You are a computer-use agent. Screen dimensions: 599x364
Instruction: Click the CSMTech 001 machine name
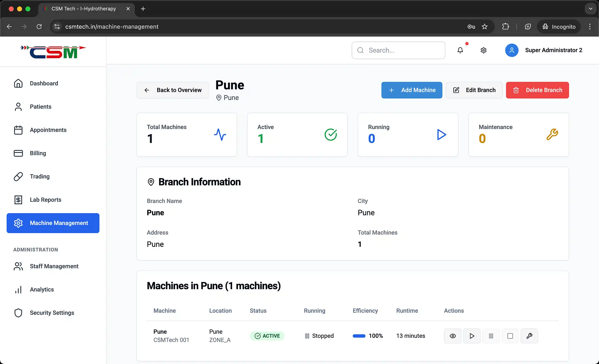click(x=171, y=340)
